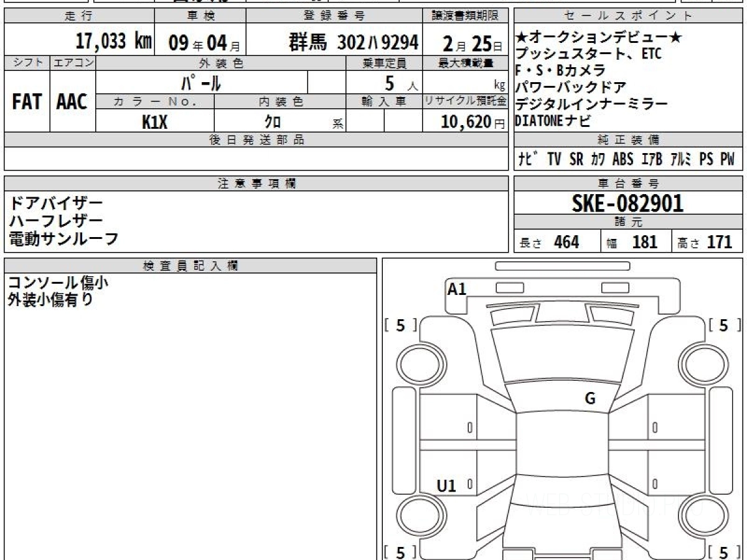
Task: Click the ABS item in 純正装備 row
Action: point(622,159)
